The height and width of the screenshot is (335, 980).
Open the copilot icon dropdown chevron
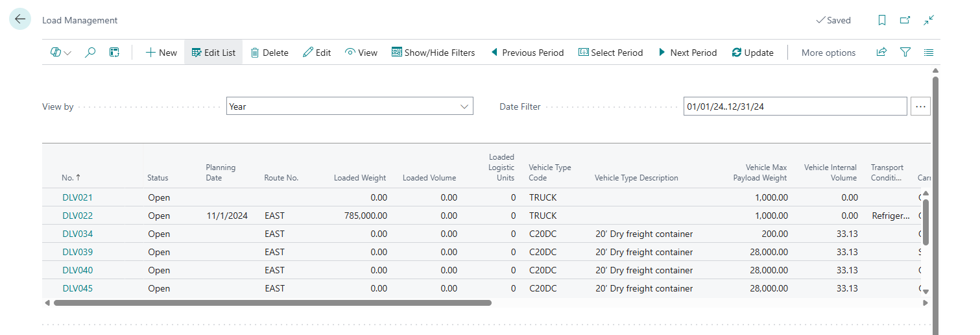[x=67, y=53]
